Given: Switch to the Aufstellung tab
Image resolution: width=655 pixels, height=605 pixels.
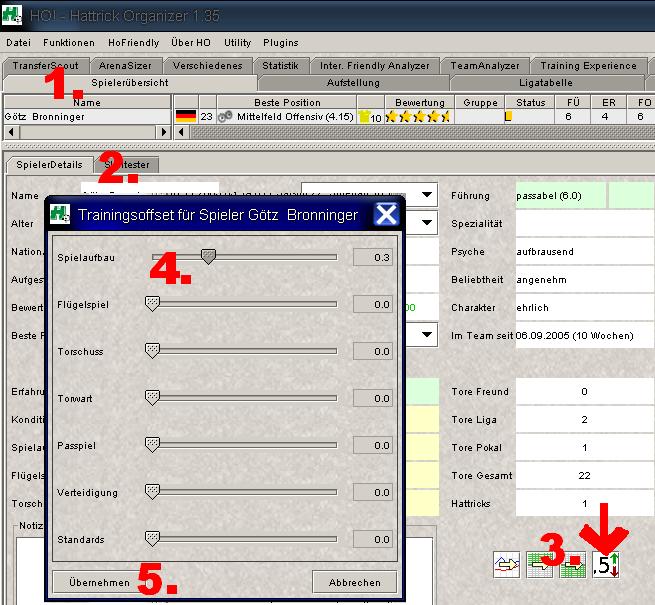Looking at the screenshot, I should 353,82.
